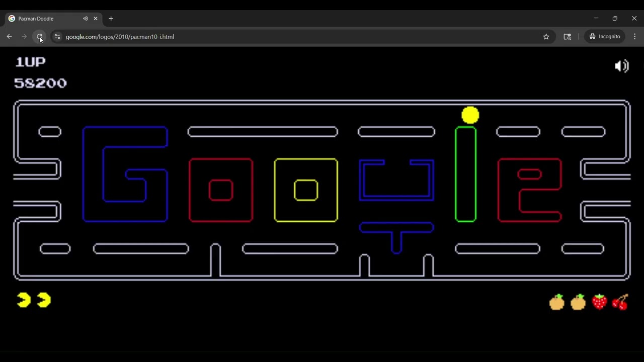
Task: Open a new tab
Action: 111,19
